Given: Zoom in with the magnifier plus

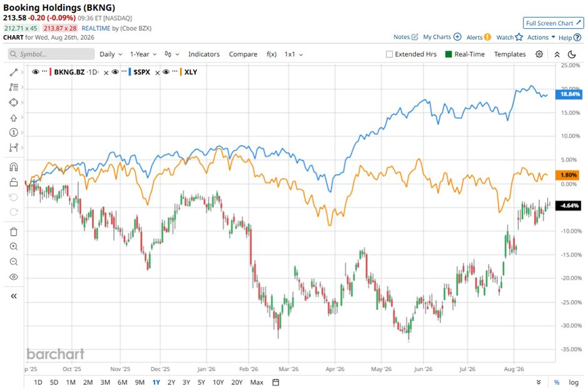Looking at the screenshot, I should point(14,246).
